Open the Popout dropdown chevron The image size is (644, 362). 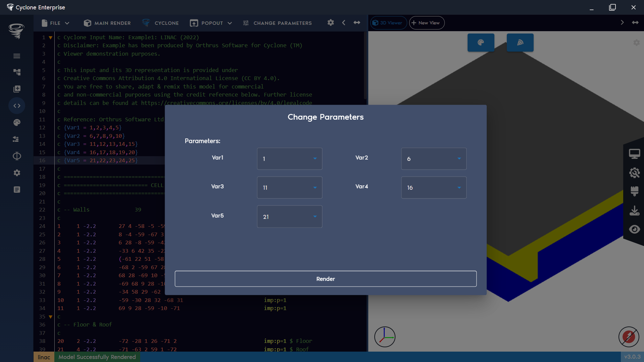coord(230,23)
